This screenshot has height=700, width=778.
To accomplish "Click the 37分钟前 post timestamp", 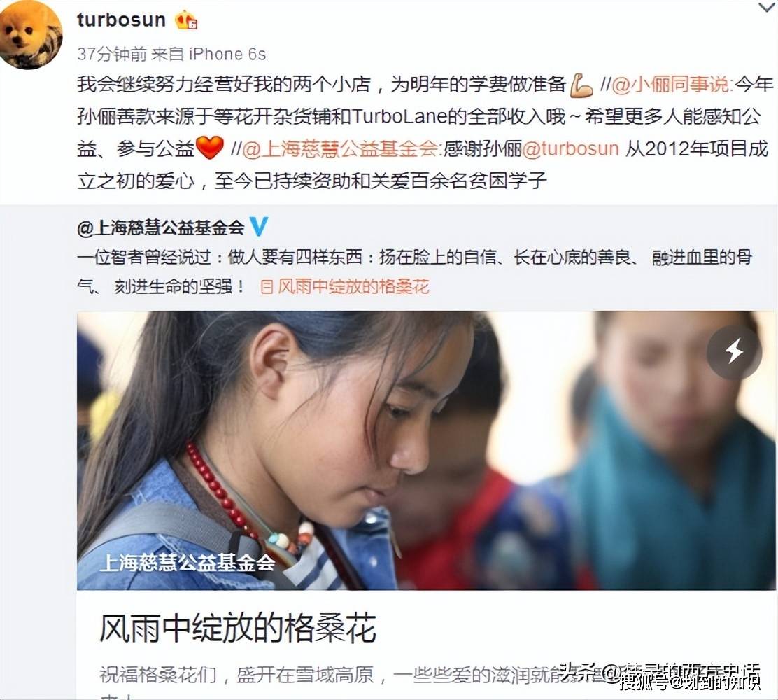I will point(112,54).
